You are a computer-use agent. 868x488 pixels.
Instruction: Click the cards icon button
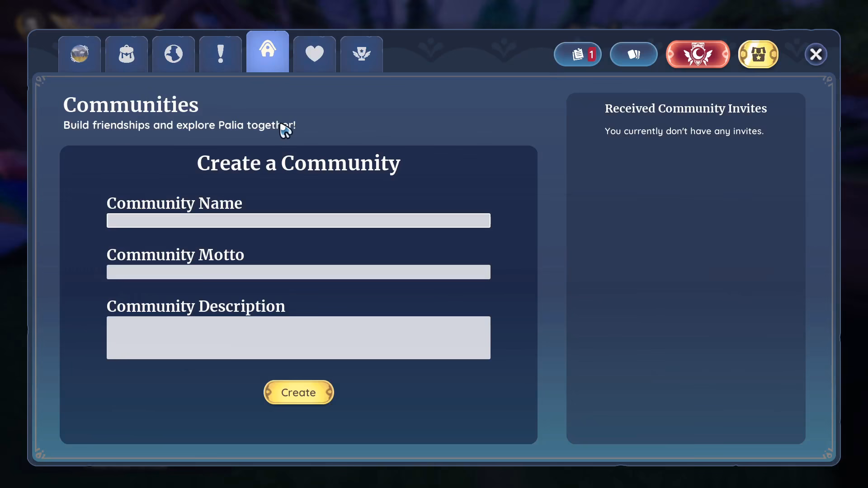634,54
